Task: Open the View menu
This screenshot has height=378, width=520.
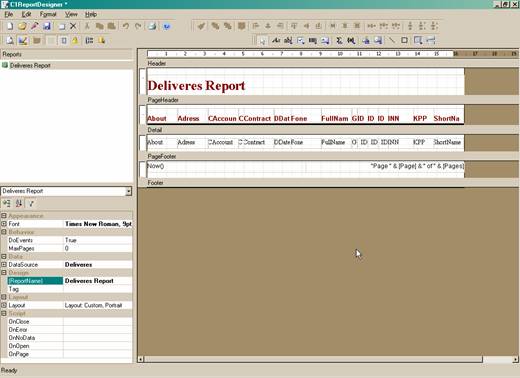Action: (71, 14)
